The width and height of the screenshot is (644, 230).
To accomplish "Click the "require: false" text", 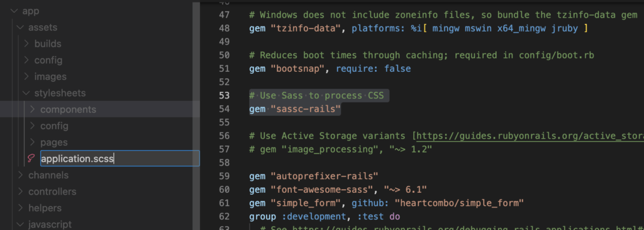I will point(374,69).
